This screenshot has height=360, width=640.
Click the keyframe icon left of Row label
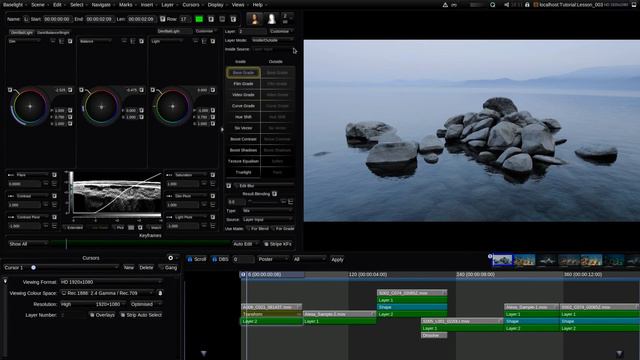pyautogui.click(x=162, y=19)
